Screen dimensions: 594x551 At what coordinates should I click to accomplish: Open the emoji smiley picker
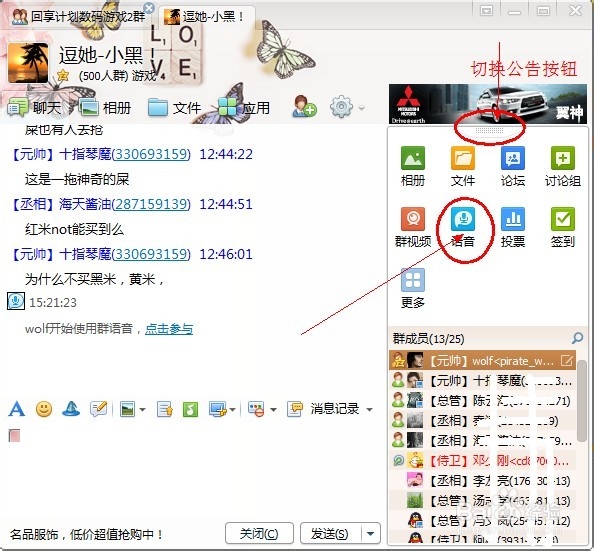pyautogui.click(x=44, y=409)
